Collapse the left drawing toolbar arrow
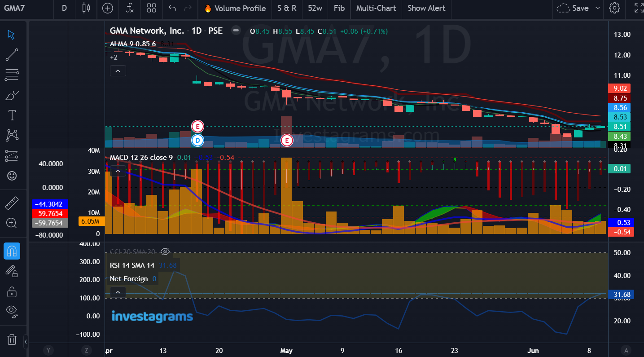Viewport: 644px width, 357px height. 26,342
